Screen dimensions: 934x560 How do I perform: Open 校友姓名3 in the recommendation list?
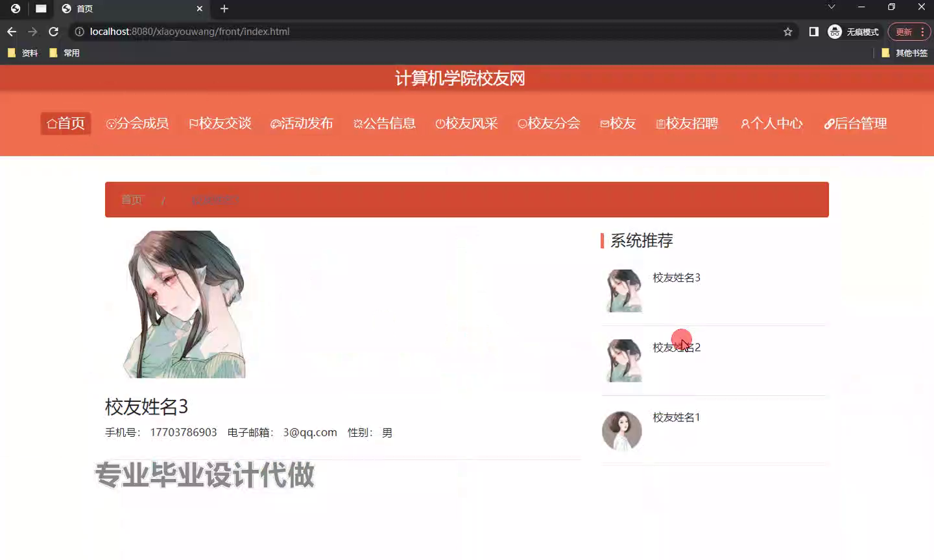tap(677, 277)
